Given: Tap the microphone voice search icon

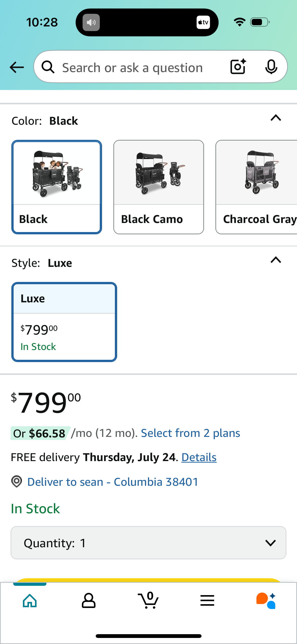Looking at the screenshot, I should 271,67.
